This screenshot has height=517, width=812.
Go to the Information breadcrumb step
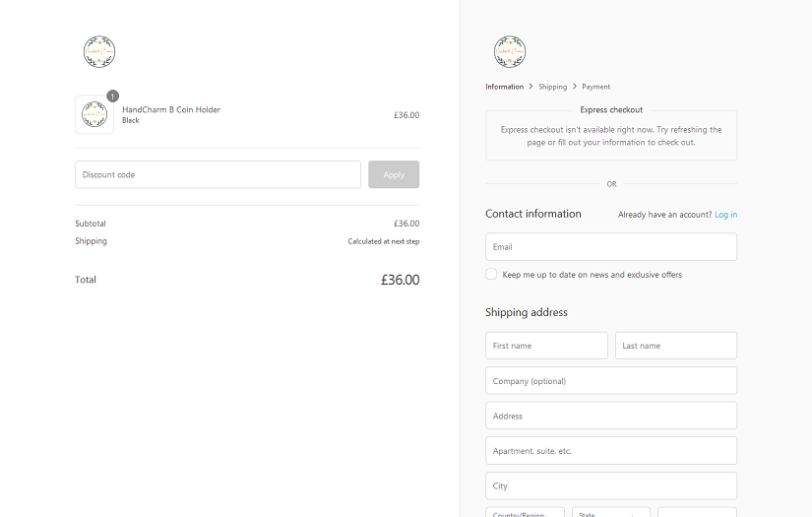tap(504, 87)
